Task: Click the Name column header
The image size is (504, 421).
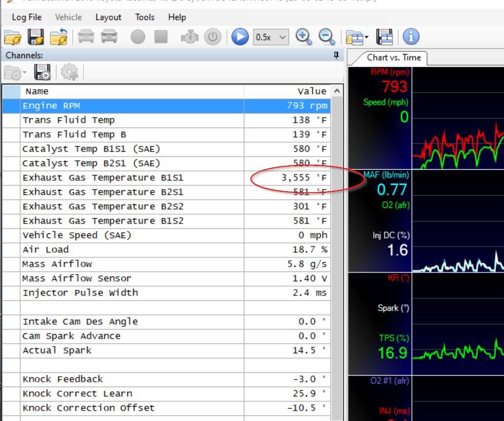Action: click(x=132, y=91)
